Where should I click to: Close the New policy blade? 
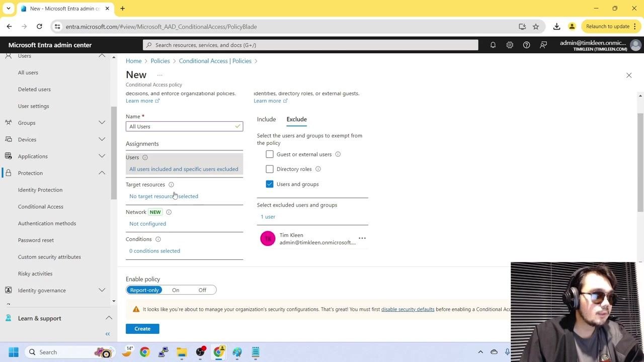tap(629, 75)
